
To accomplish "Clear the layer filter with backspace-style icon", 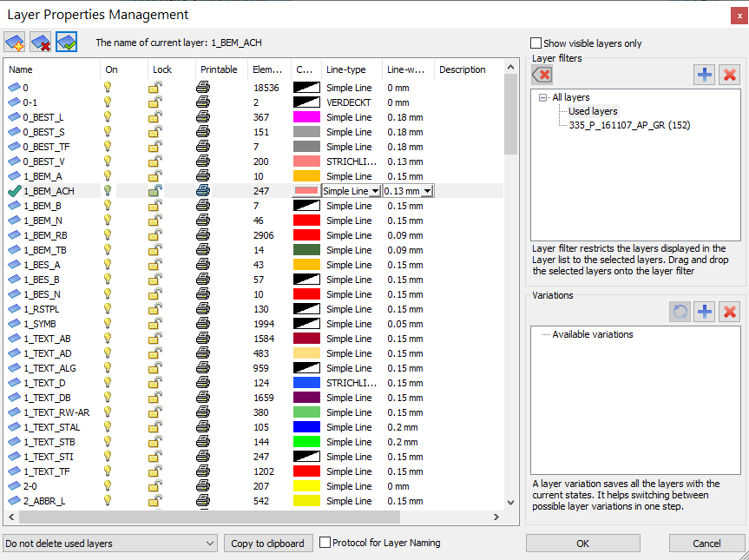I will 542,75.
